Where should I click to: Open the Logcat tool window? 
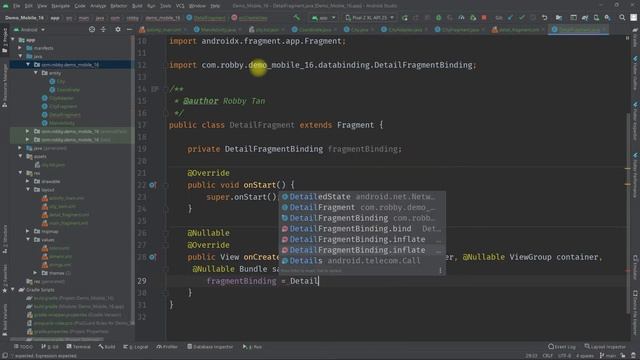click(x=136, y=347)
